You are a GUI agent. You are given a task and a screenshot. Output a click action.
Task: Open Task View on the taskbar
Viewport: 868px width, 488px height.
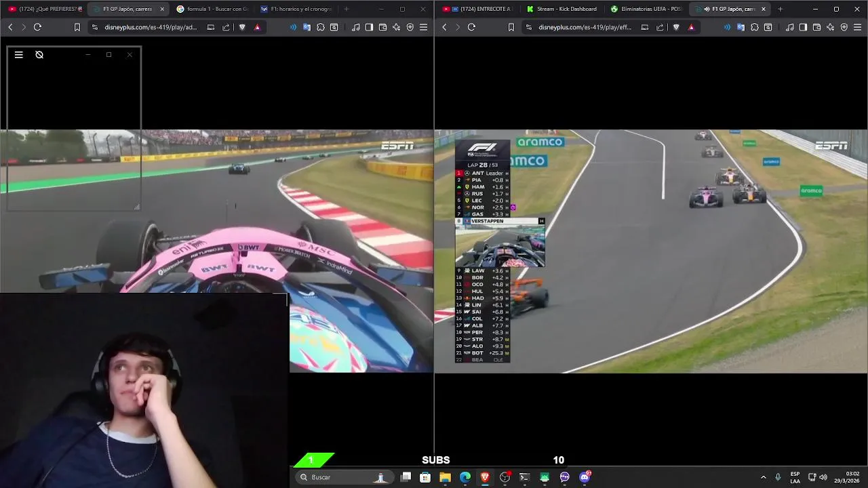tap(406, 477)
